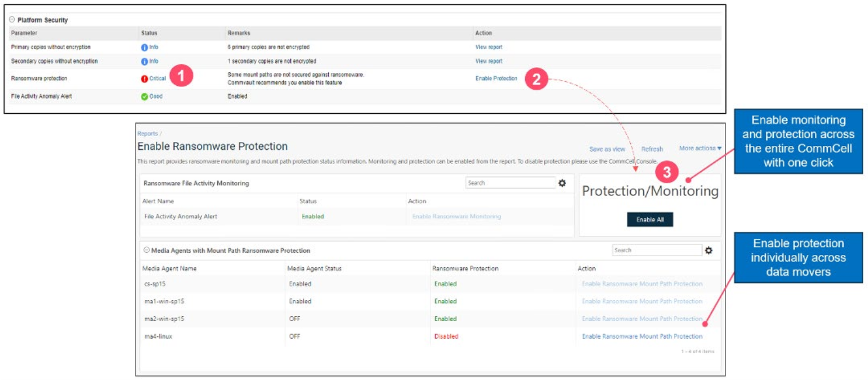Open Media Agents table settings gear

tap(709, 250)
